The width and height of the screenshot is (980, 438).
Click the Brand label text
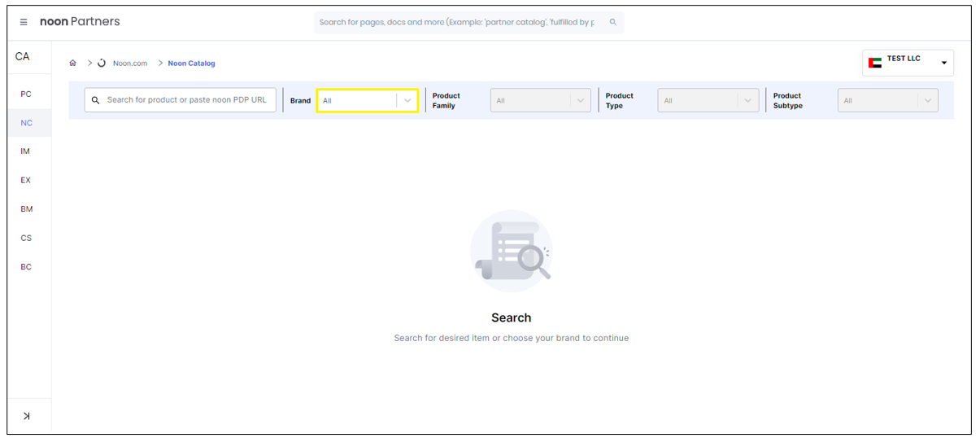pyautogui.click(x=300, y=101)
